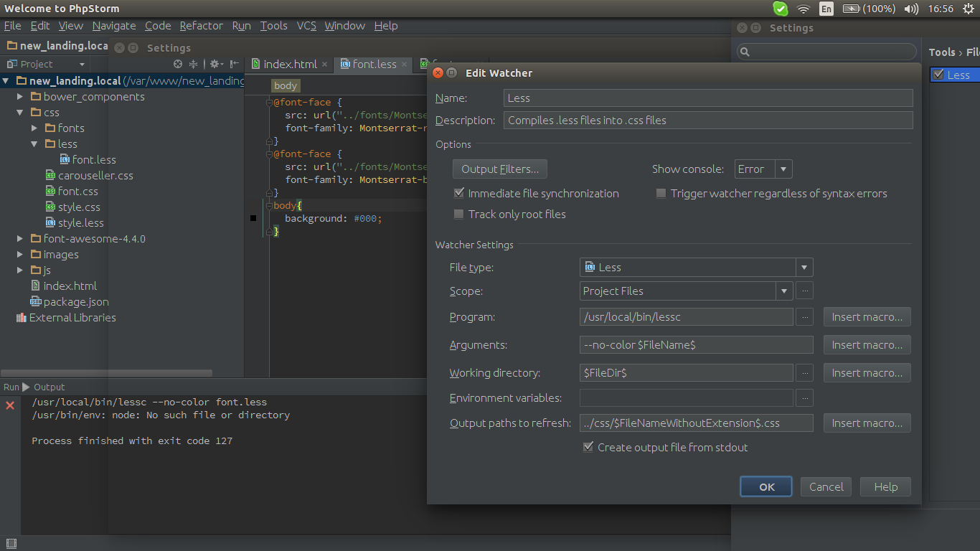Click the style.less file icon in tree
Screen dimensions: 980x551
coord(50,222)
